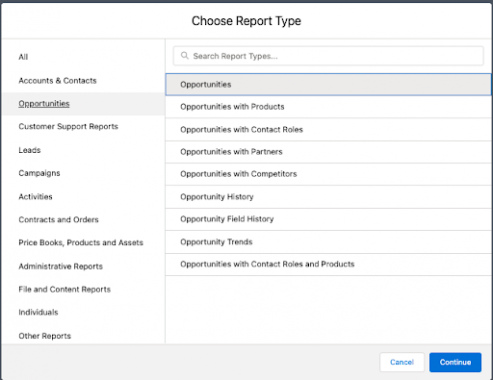Pick Opportunities with Products report type
The height and width of the screenshot is (380, 493).
click(x=328, y=107)
